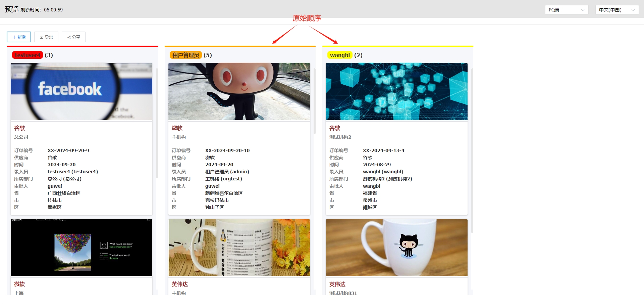This screenshot has width=644, height=306.
Task: Open the PC端 device dropdown
Action: [567, 10]
